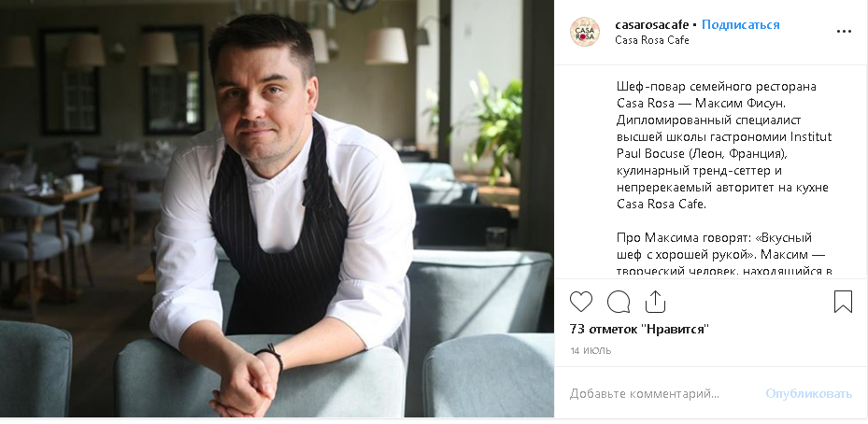Save the post with the bookmark icon
The width and height of the screenshot is (868, 424).
843,302
